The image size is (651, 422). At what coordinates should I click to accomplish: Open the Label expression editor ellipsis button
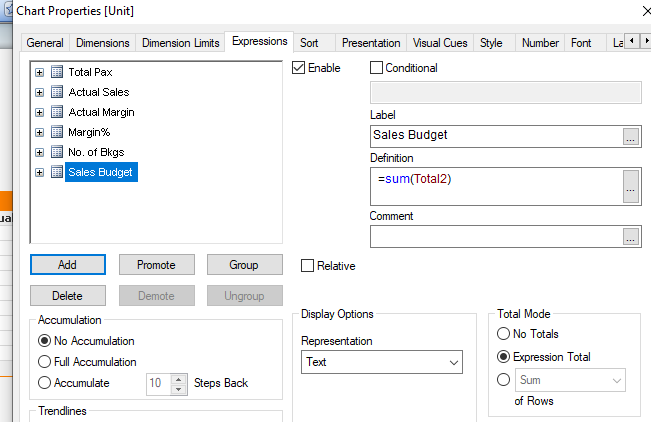coord(631,137)
